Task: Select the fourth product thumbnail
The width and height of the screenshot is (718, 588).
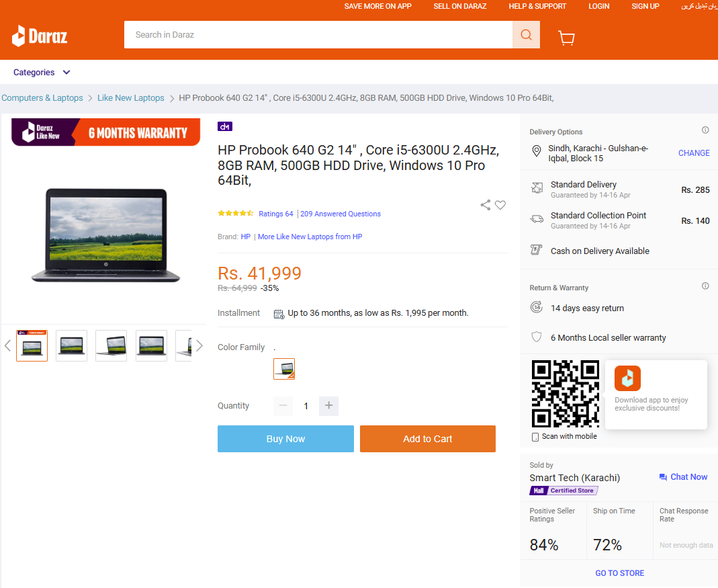Action: point(152,345)
